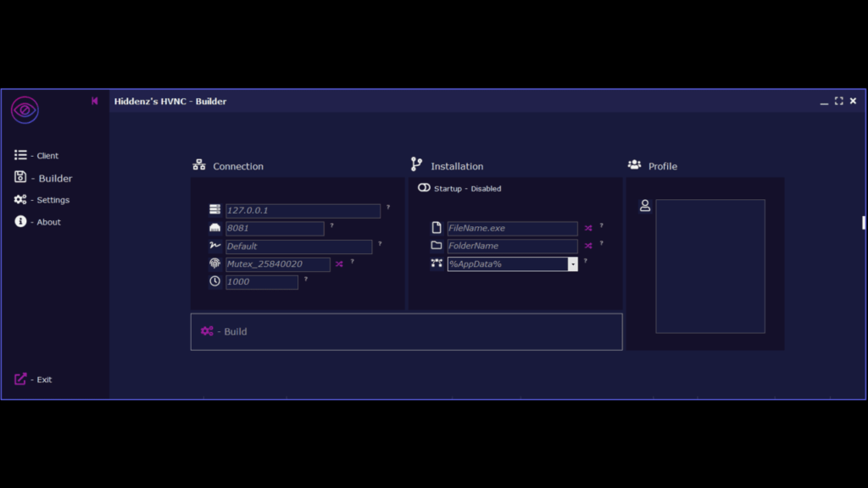The height and width of the screenshot is (488, 868).
Task: Click the help mark beside the host field
Action: click(388, 208)
